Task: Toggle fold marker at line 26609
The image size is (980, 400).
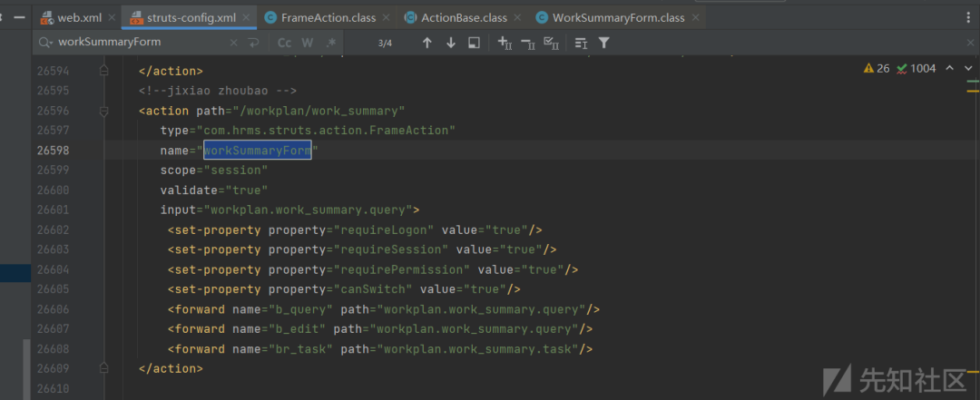Action: (x=104, y=369)
